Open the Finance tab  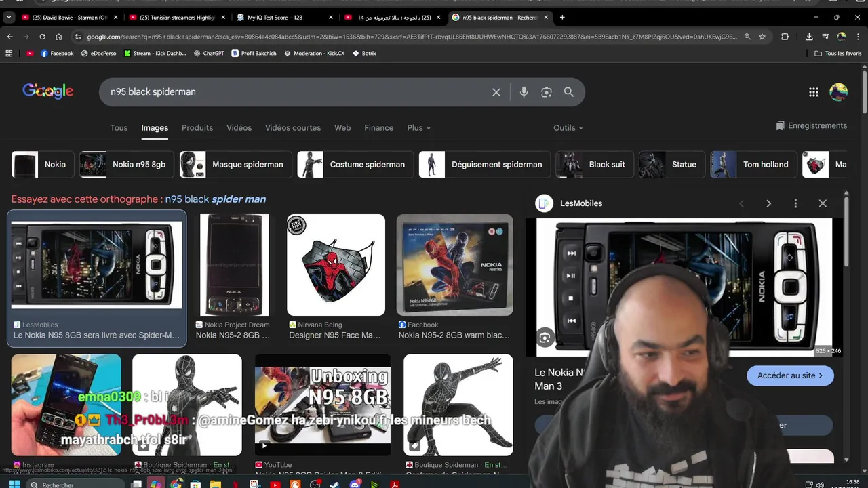[378, 127]
